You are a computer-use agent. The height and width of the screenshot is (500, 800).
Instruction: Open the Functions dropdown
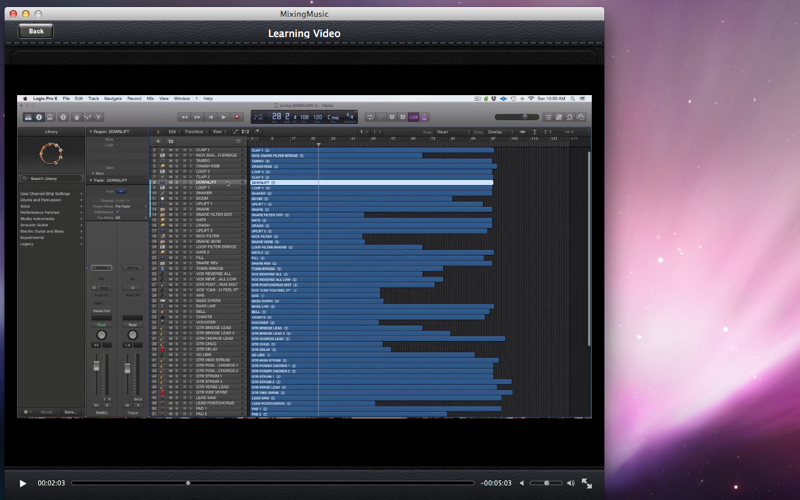[x=196, y=132]
